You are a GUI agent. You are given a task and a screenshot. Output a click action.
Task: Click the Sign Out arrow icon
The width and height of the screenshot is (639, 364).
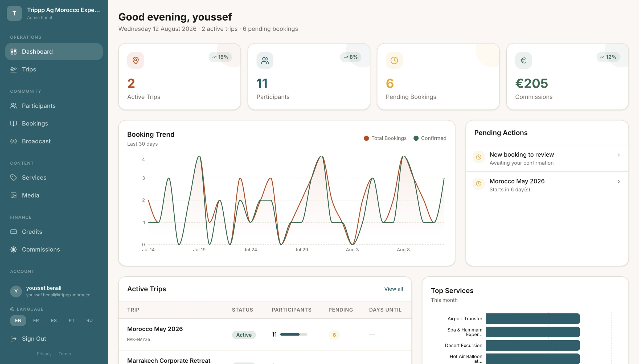click(14, 339)
